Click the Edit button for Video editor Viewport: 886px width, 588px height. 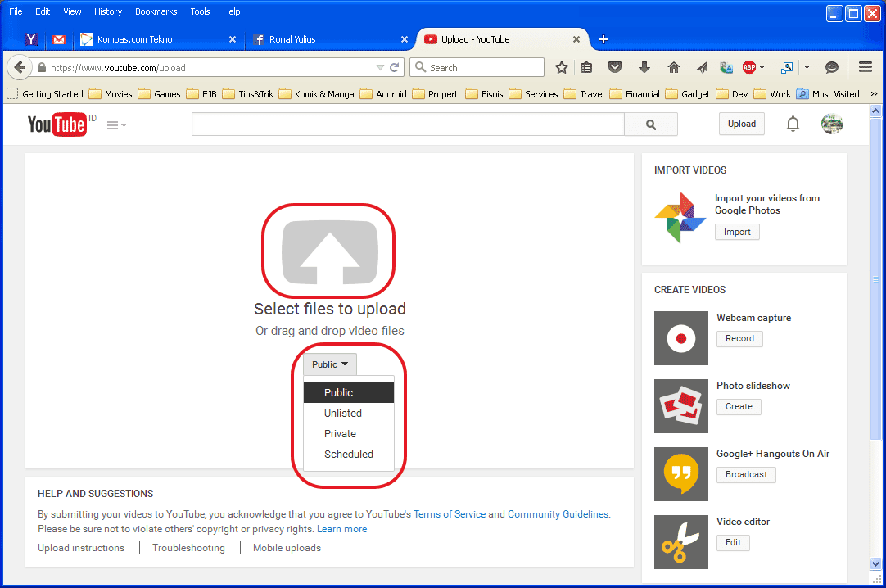tap(733, 542)
